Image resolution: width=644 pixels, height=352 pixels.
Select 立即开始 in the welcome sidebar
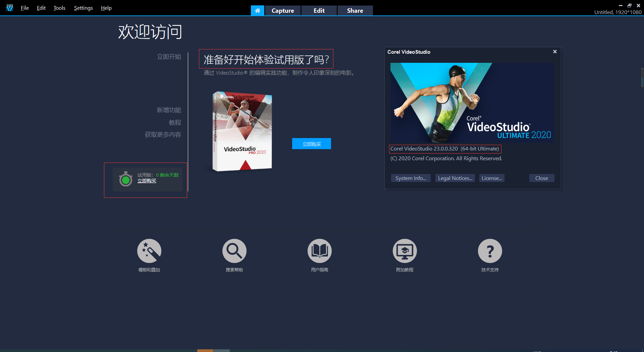click(169, 57)
